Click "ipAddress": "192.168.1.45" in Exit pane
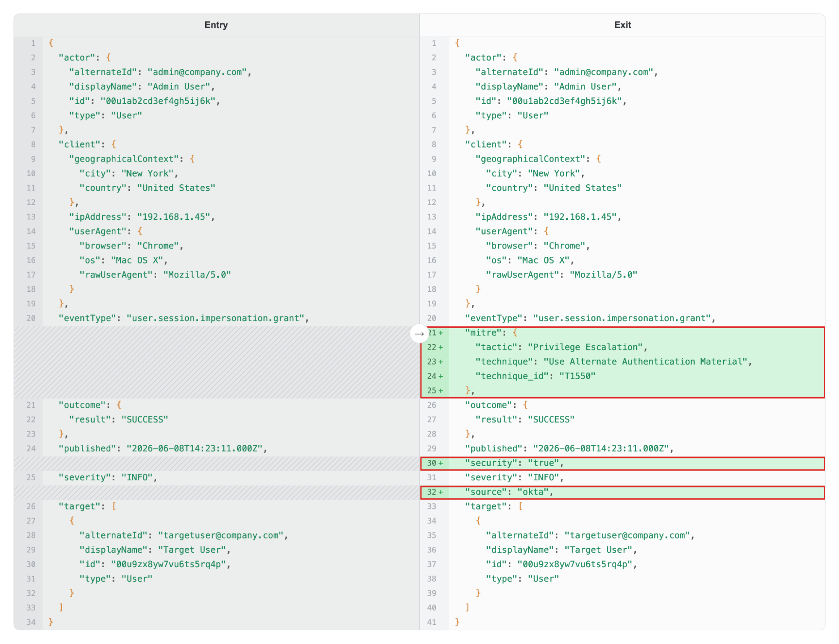839x644 pixels. coord(548,217)
